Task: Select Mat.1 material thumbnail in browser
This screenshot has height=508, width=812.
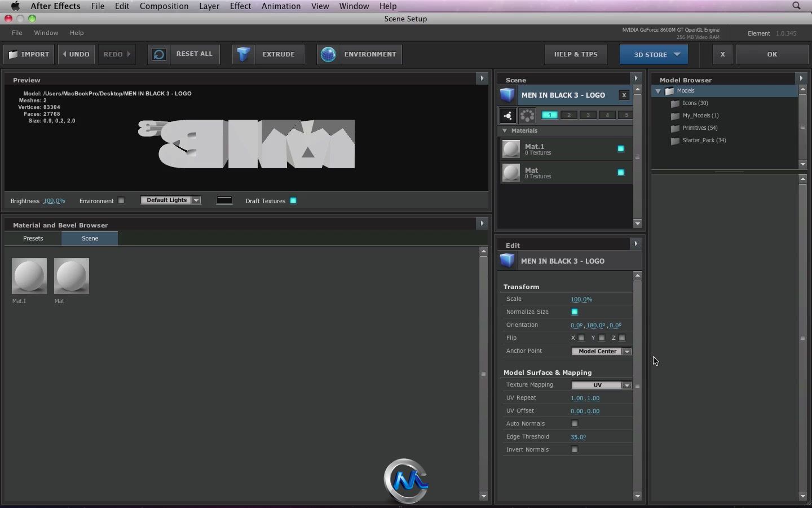Action: point(29,276)
